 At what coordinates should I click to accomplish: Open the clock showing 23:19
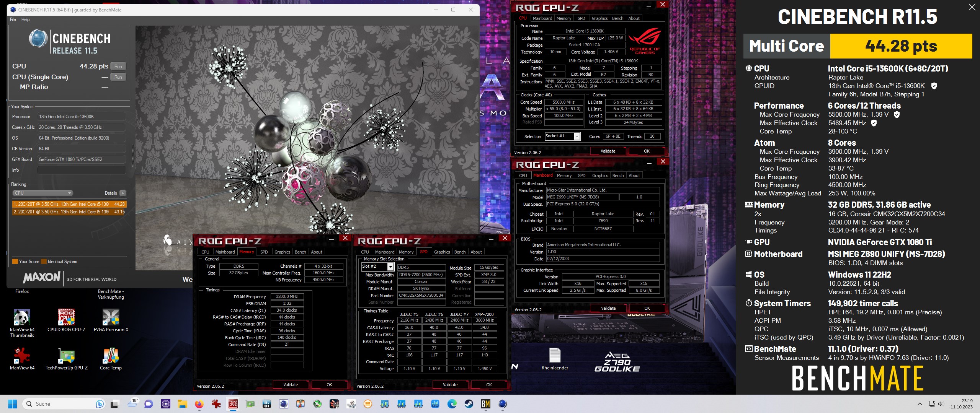[x=961, y=404]
